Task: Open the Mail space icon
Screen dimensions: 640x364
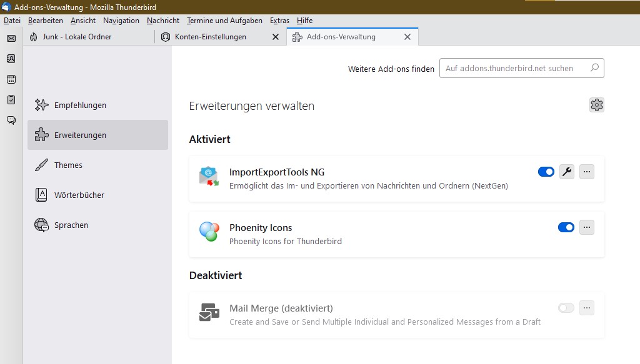Action: pyautogui.click(x=11, y=38)
